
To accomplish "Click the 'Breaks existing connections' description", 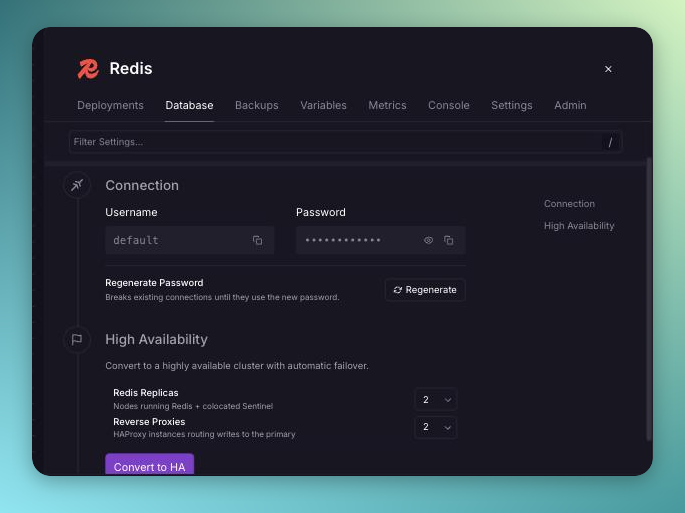I will (x=222, y=297).
